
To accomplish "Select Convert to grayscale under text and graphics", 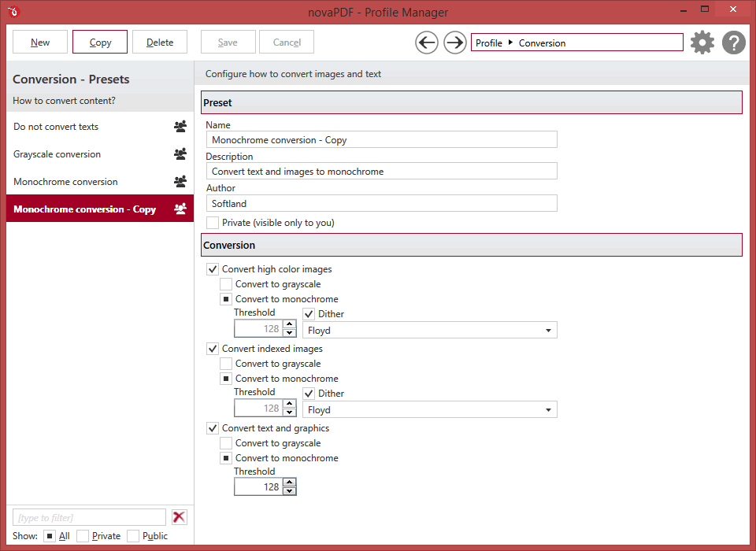I will [226, 443].
